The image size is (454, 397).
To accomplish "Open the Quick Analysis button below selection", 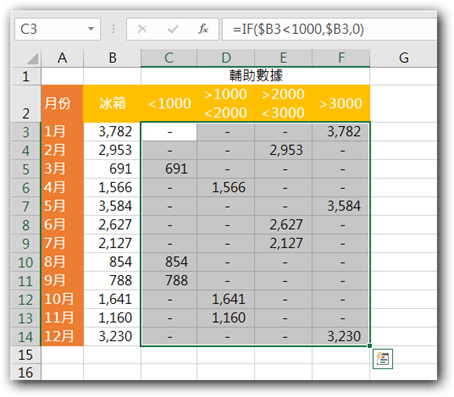I will (x=383, y=359).
